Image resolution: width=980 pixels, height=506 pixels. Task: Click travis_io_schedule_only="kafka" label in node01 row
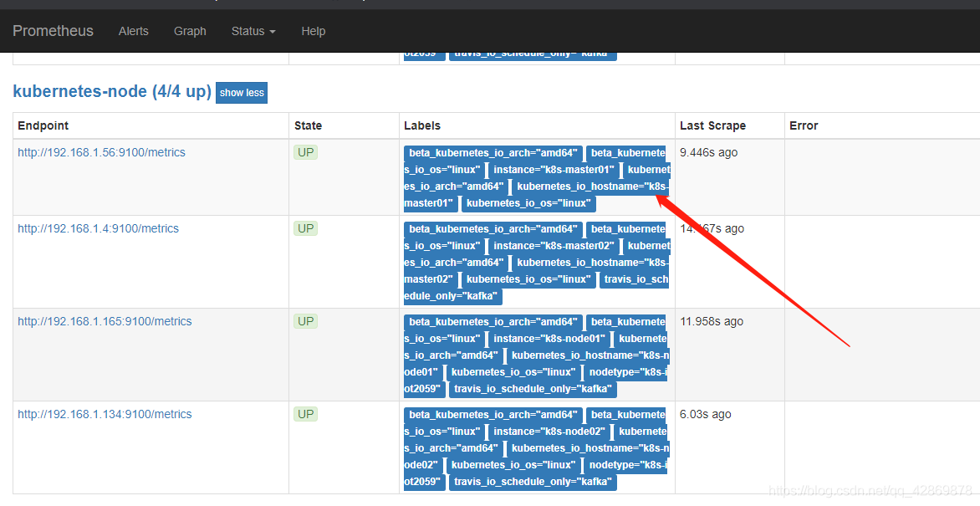[x=533, y=389]
